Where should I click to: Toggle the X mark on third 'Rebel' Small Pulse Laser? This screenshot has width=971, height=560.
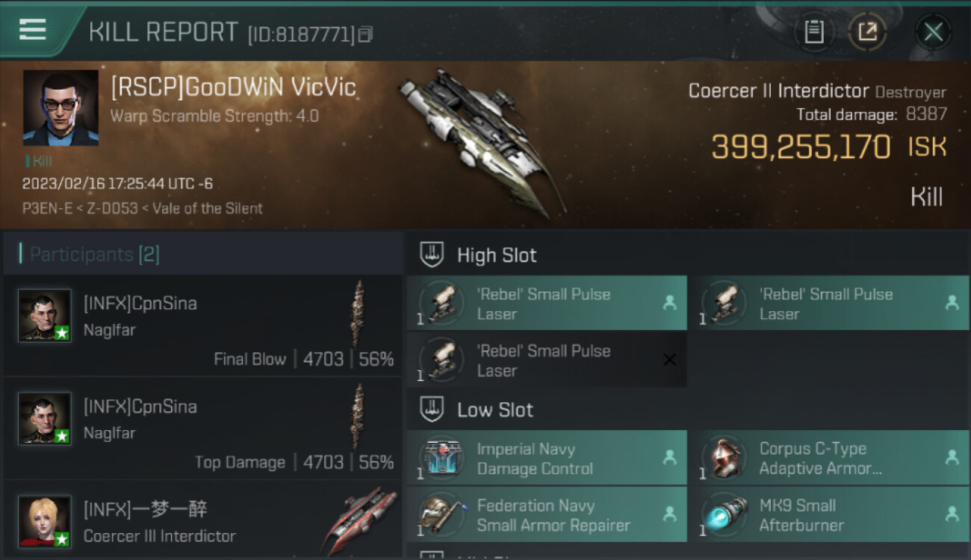pyautogui.click(x=669, y=360)
